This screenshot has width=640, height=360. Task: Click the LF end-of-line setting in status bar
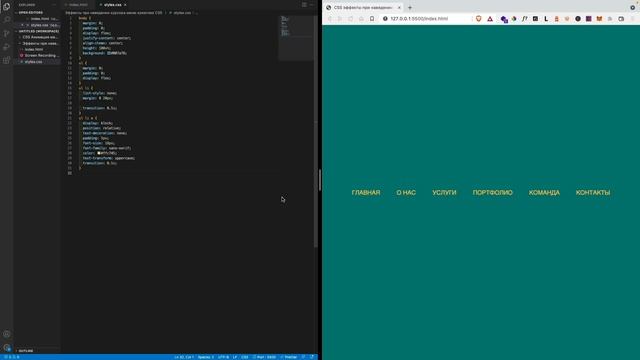pos(235,357)
